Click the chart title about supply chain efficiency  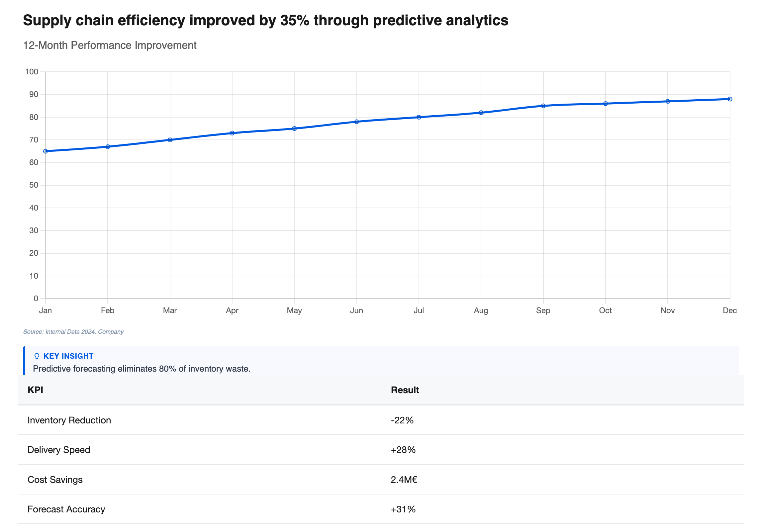click(x=265, y=20)
